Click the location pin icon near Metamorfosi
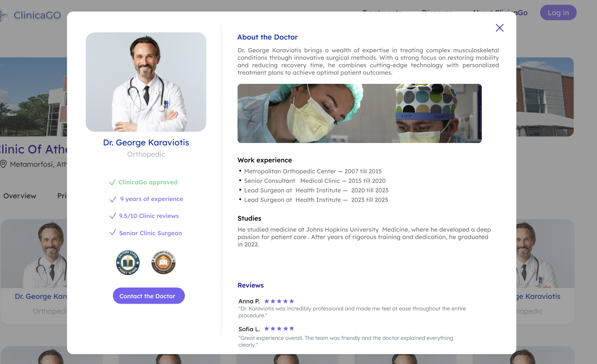The image size is (597, 364). [x=3, y=164]
